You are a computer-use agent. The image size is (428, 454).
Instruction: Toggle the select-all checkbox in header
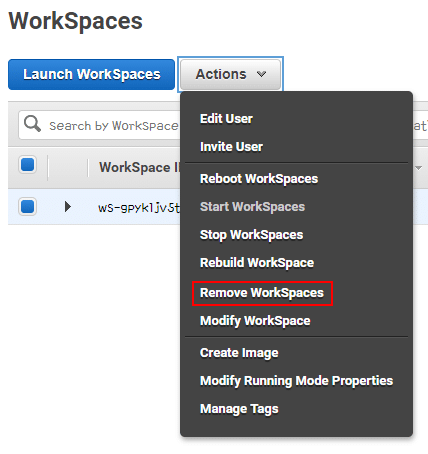point(27,165)
